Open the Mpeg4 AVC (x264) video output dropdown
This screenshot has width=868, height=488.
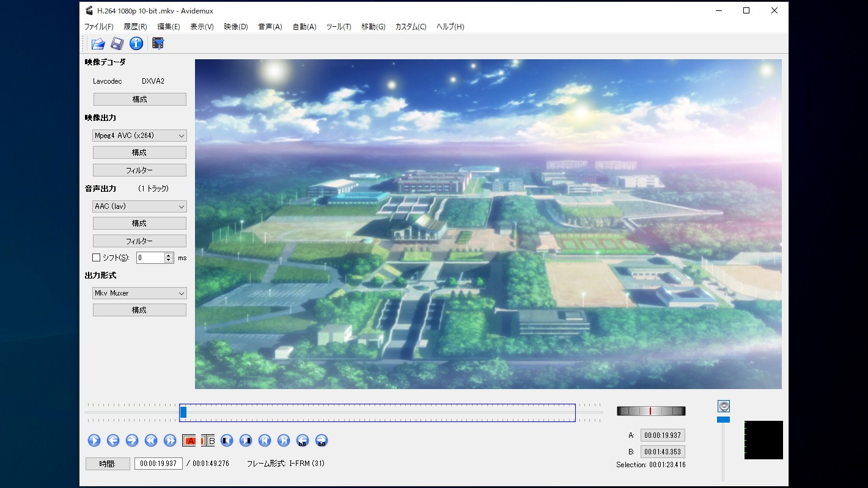[x=139, y=136]
